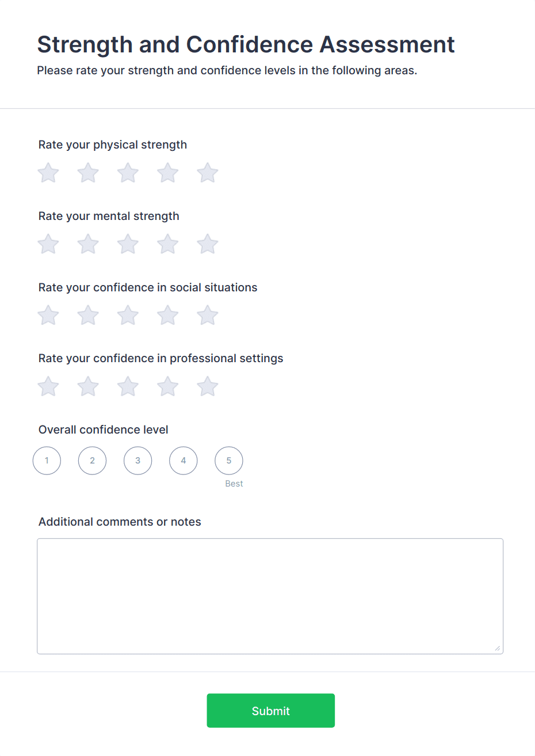Select the first star under social situations
The width and height of the screenshot is (535, 756).
tap(48, 315)
